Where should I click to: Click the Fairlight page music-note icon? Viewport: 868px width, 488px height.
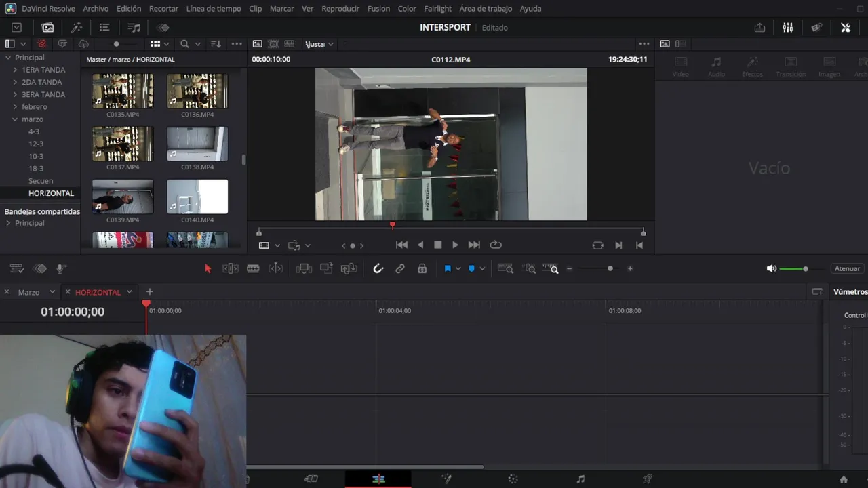click(580, 479)
